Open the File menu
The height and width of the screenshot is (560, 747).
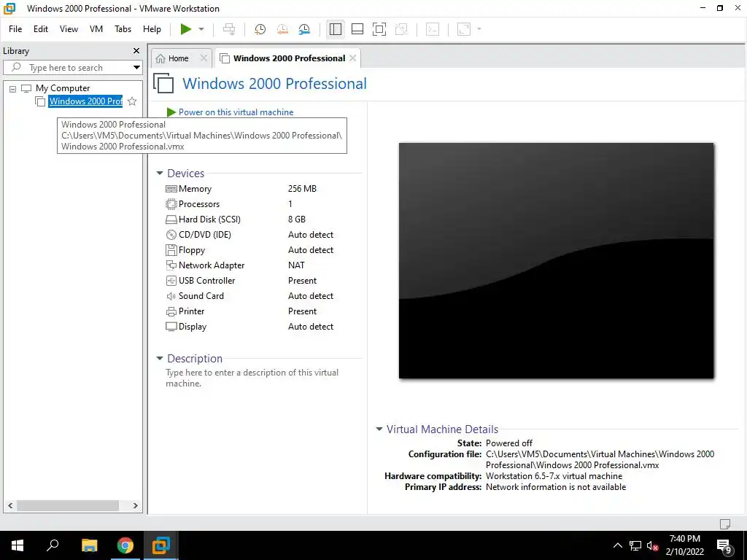coord(15,29)
